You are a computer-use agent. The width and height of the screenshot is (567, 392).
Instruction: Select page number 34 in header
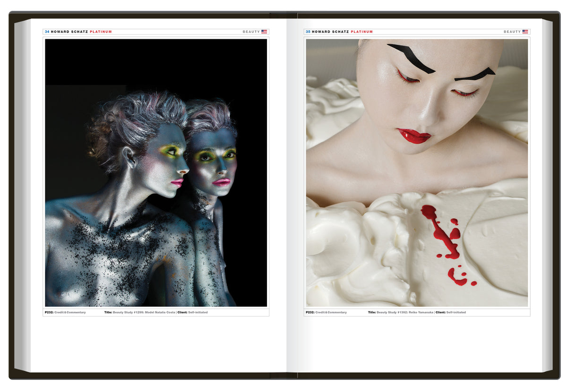47,32
